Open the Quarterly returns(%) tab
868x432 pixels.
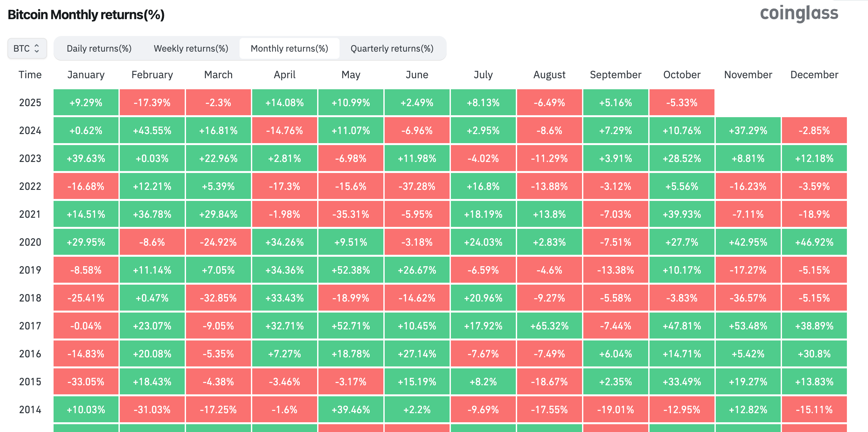(392, 49)
